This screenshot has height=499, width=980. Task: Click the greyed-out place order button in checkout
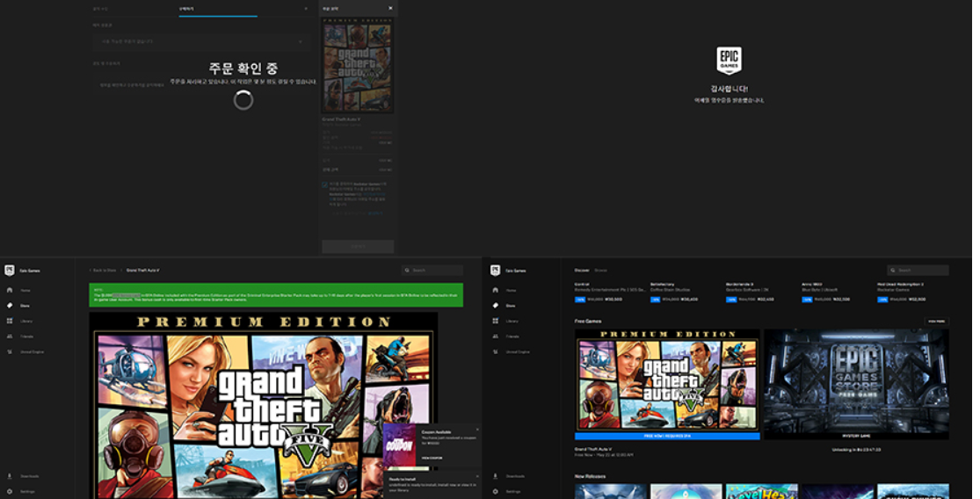[358, 247]
